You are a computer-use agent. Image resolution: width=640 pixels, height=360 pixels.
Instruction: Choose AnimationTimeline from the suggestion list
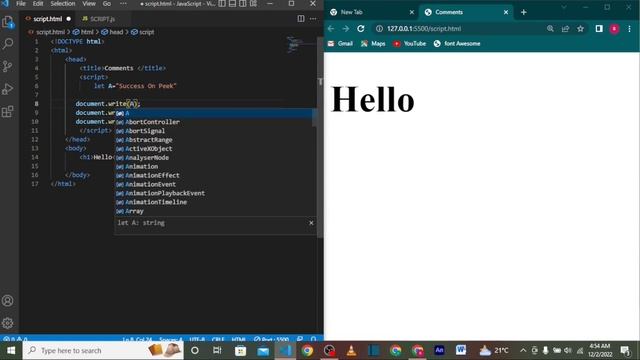click(213, 202)
